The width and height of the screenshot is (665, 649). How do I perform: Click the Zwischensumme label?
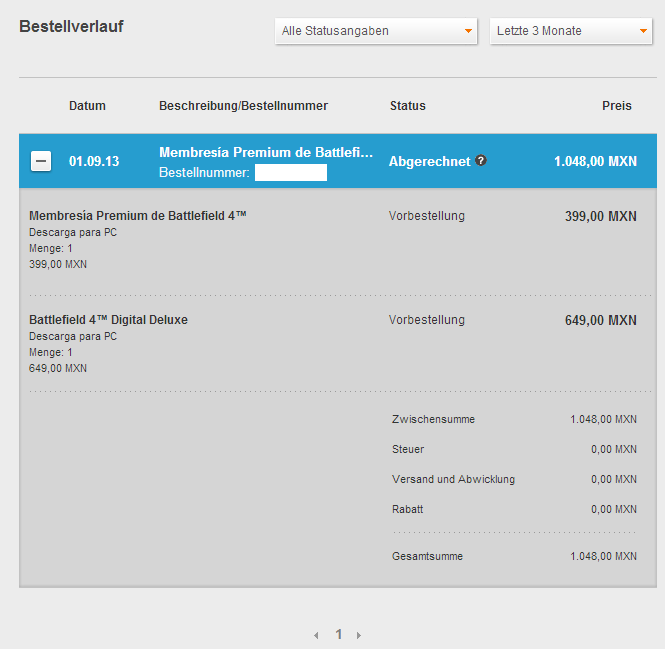[433, 419]
